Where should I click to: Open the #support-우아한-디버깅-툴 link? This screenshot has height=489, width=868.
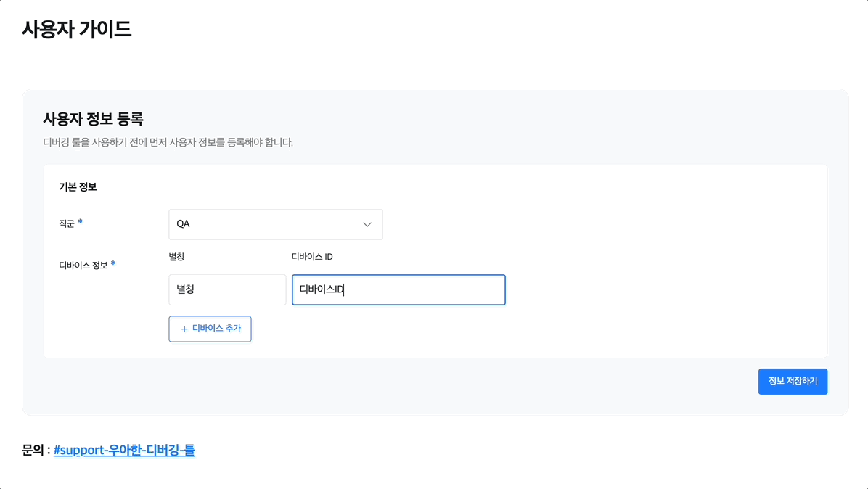click(x=124, y=450)
